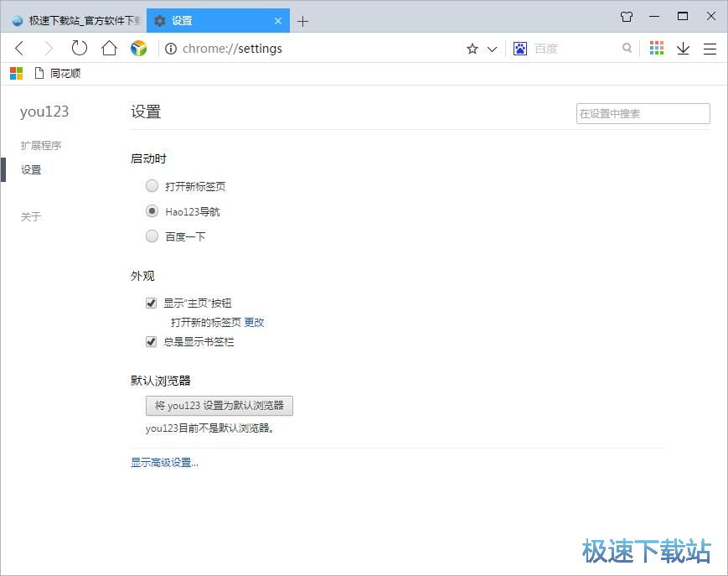Open the colorful apps grid icon

click(657, 48)
